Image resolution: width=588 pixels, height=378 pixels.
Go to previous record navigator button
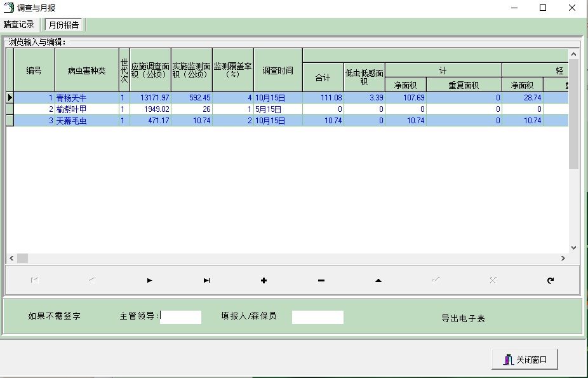click(x=92, y=280)
